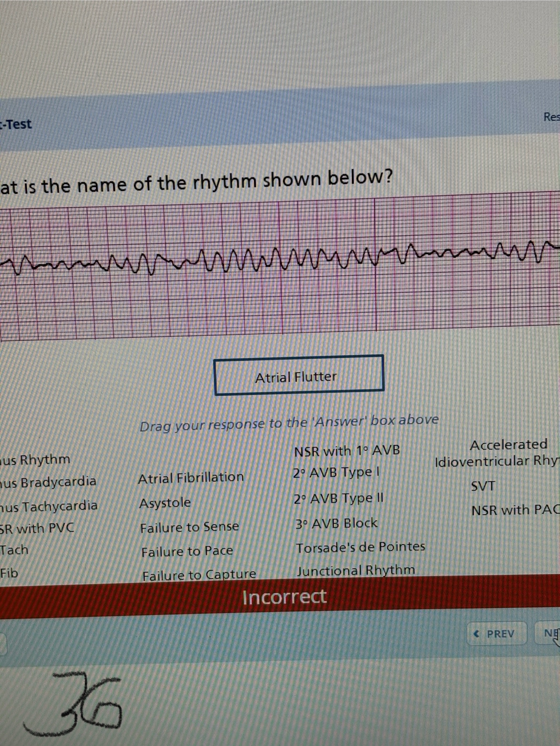
Task: Click the NEXT button at bottom right
Action: tap(548, 633)
